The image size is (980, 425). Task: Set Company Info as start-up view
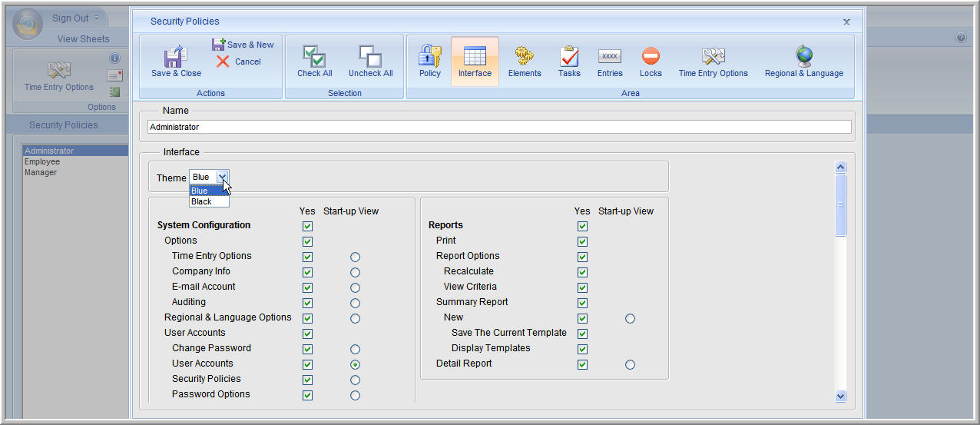355,272
